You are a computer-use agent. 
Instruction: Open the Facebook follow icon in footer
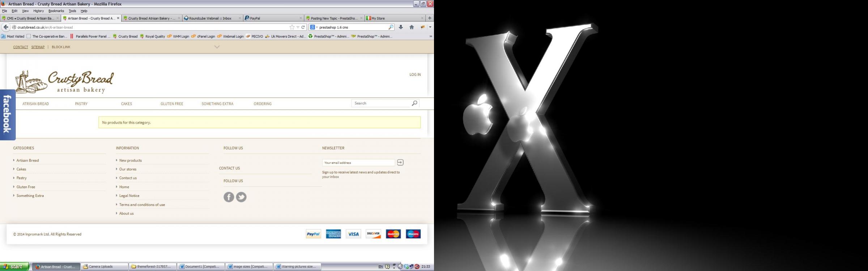click(229, 197)
